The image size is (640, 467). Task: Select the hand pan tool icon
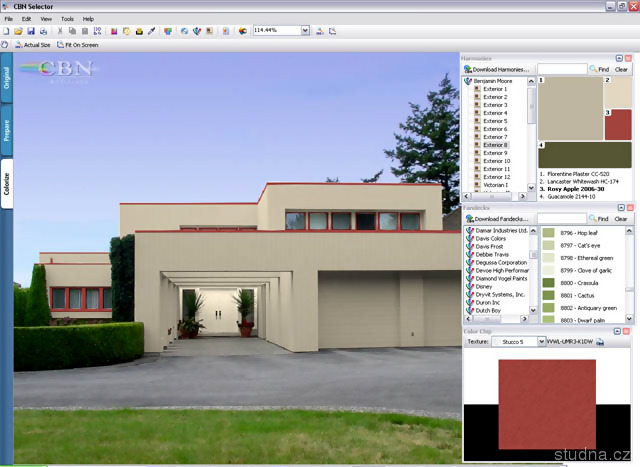[6, 45]
